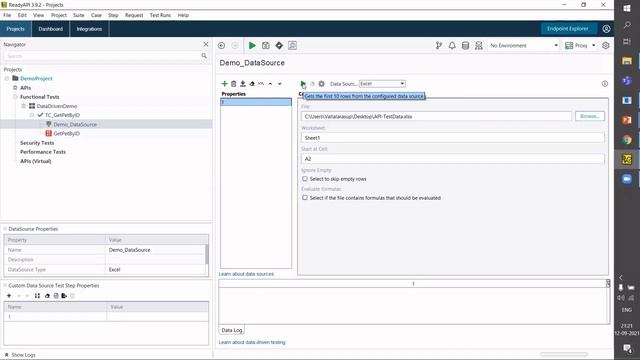Viewport: 640px width, 360px height.
Task: Click info icon at right of data source toolbar
Action: (x=605, y=84)
